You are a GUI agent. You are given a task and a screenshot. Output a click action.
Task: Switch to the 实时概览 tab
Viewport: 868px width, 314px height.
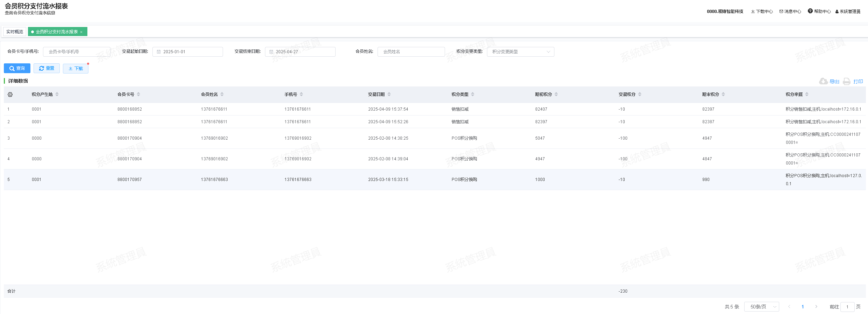point(15,32)
